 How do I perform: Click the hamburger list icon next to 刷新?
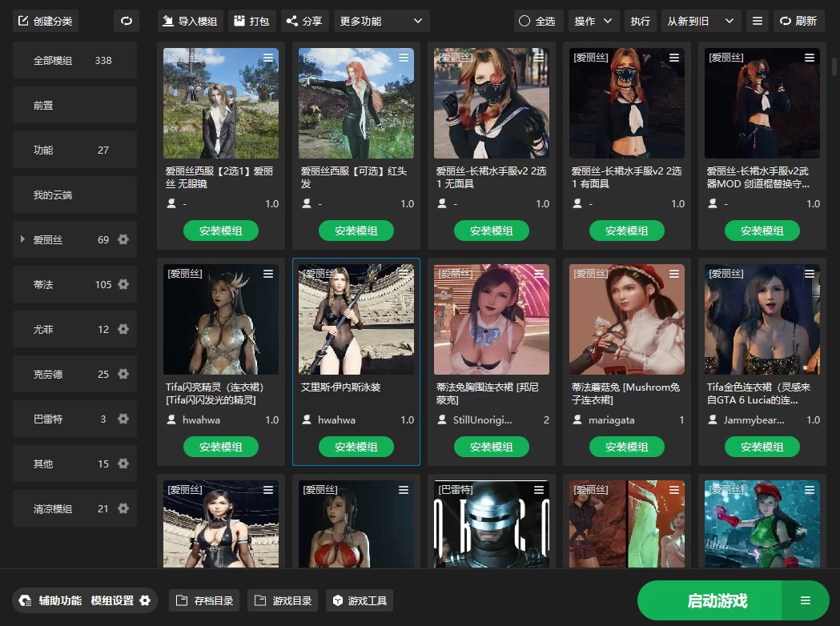point(757,21)
